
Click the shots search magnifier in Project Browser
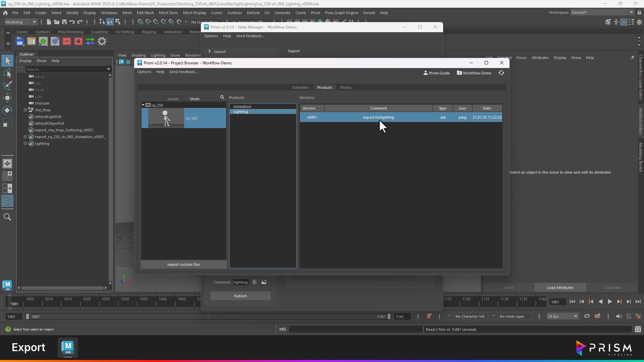point(222,97)
